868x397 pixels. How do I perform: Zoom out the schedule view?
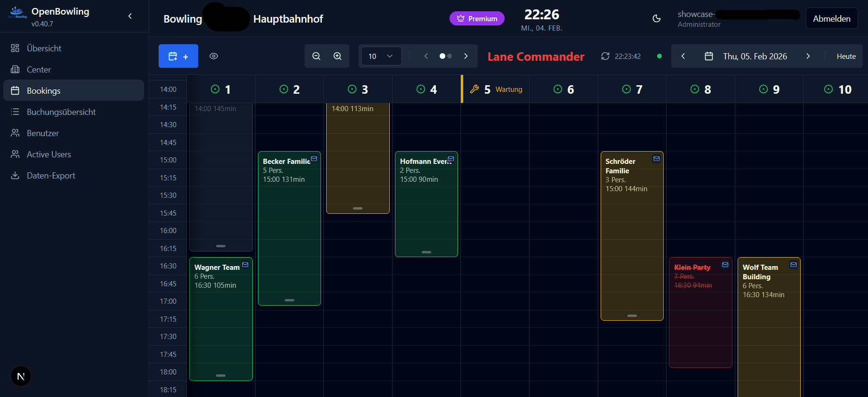click(316, 56)
